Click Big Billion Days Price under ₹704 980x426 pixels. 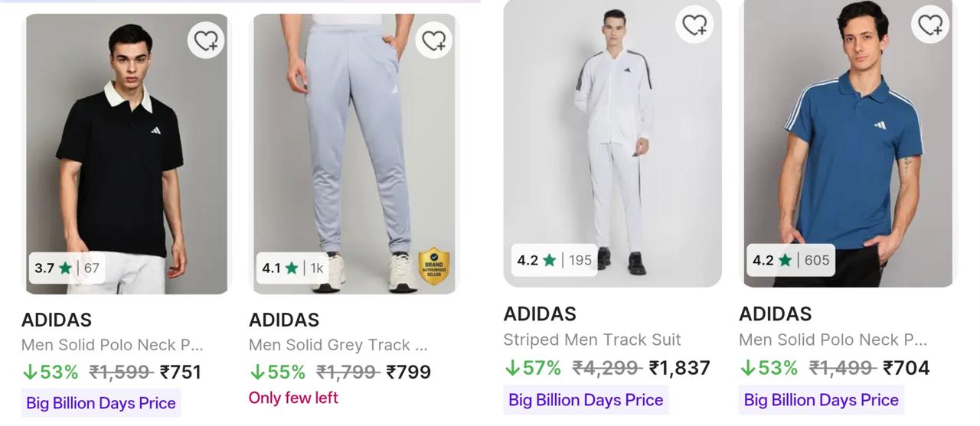pos(822,400)
